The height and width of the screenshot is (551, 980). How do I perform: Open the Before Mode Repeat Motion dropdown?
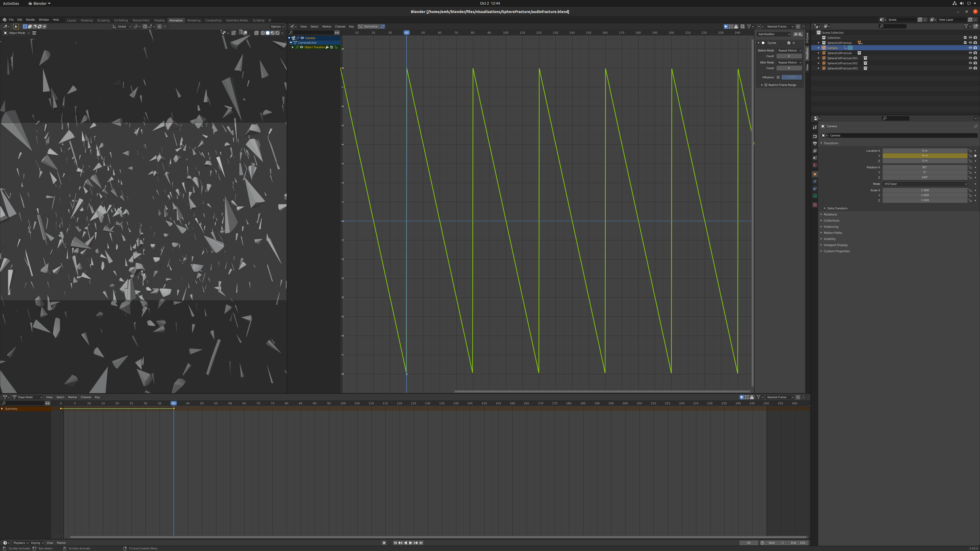(x=789, y=51)
